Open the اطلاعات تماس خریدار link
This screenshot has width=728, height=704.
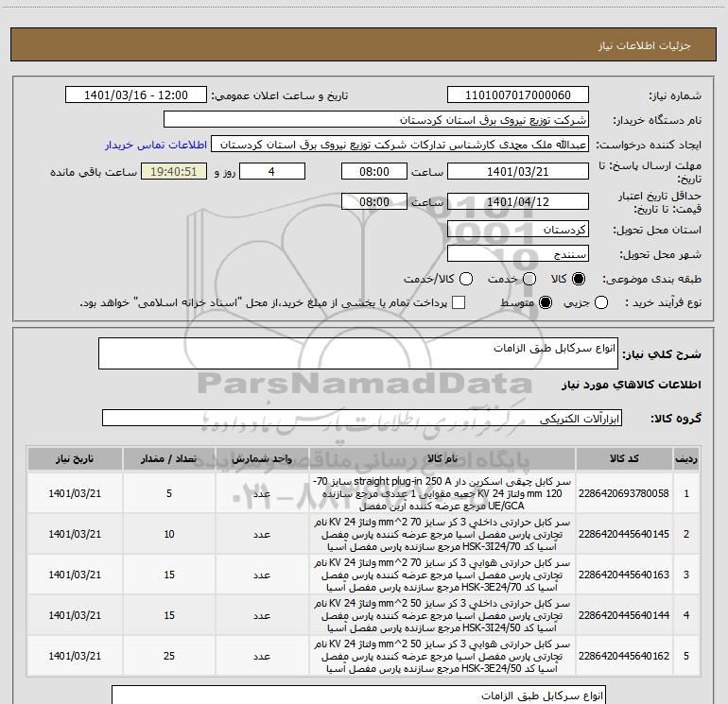click(156, 145)
